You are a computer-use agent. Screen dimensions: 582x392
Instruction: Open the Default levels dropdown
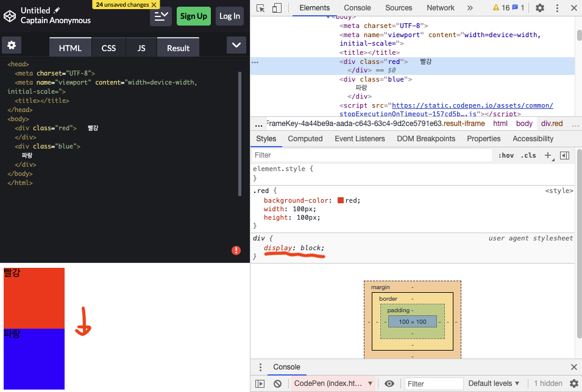pyautogui.click(x=494, y=383)
